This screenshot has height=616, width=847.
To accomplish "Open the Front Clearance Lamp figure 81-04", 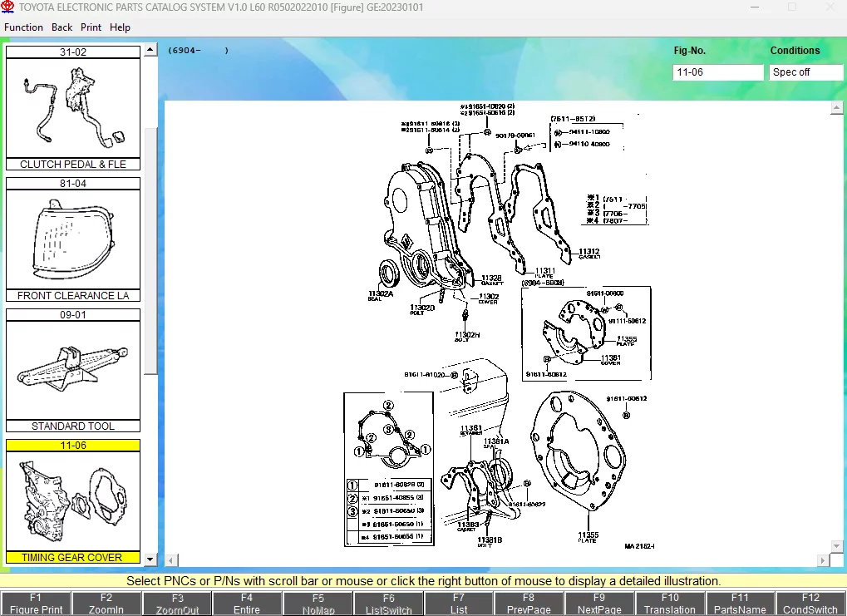I will (x=73, y=239).
